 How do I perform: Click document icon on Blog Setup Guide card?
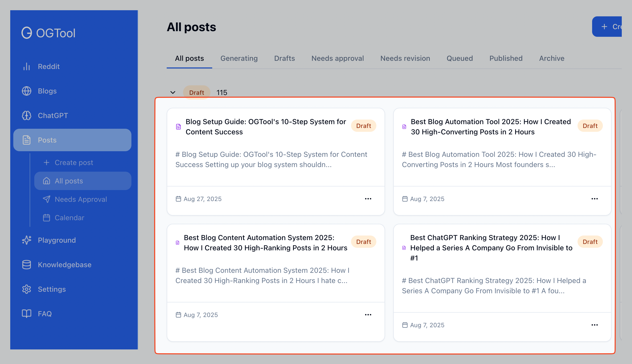(178, 127)
